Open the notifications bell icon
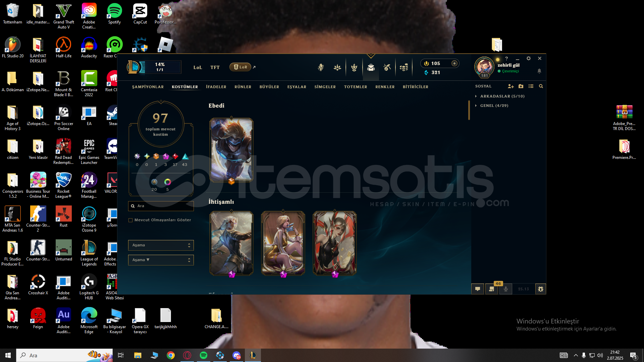This screenshot has width=644, height=362. coord(539,71)
